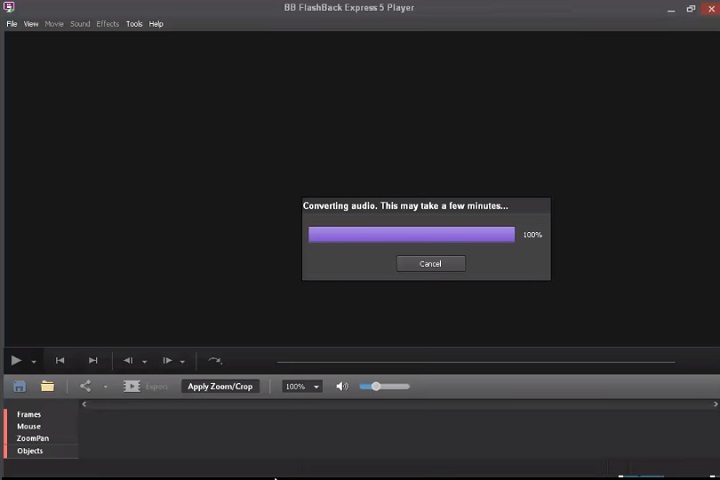
Task: Click the right arrow of the timeline scrollbar
Action: [x=715, y=404]
